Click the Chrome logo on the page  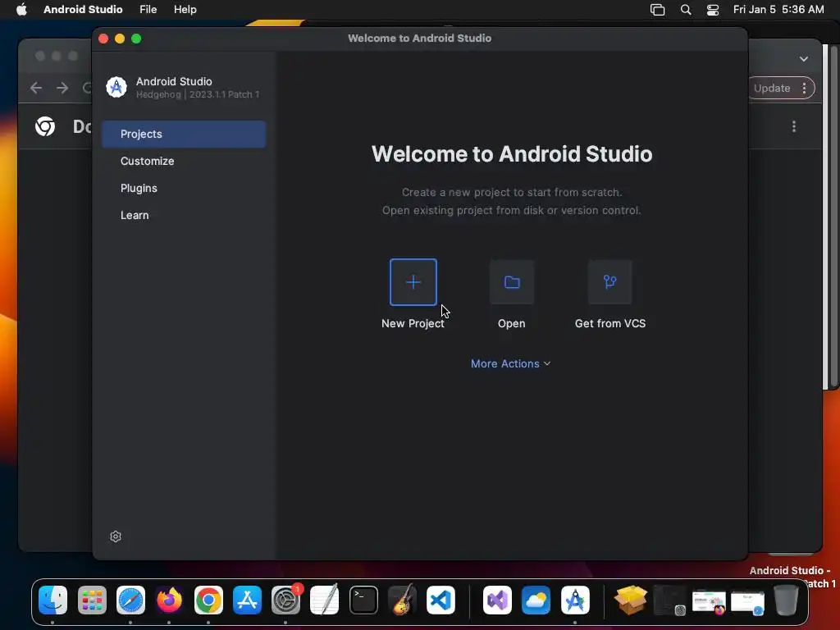coord(45,126)
